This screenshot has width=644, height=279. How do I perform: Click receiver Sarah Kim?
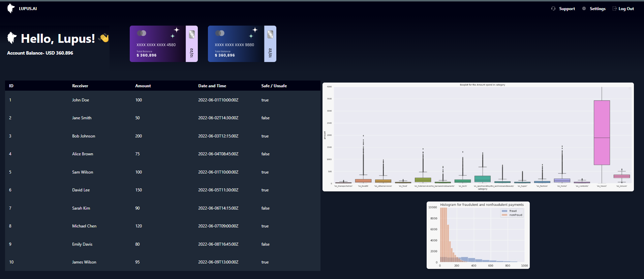coord(81,208)
